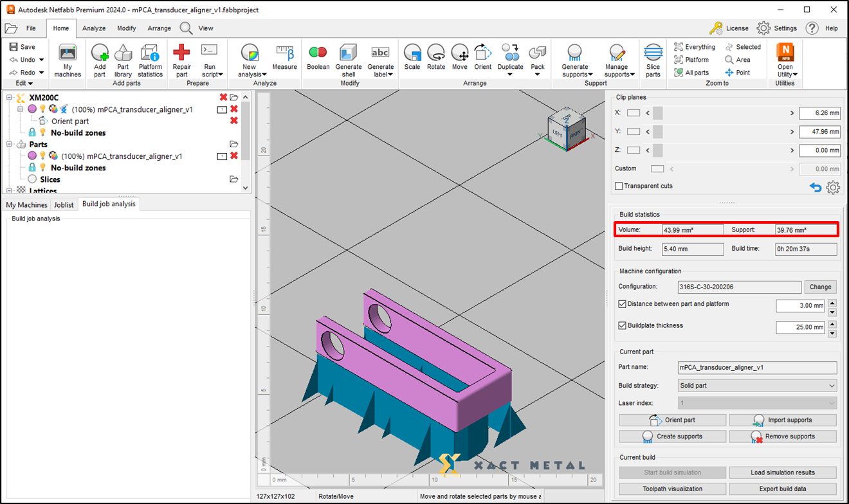Viewport: 849px width, 504px height.
Task: Collapse the Parts tree node
Action: pos(10,144)
